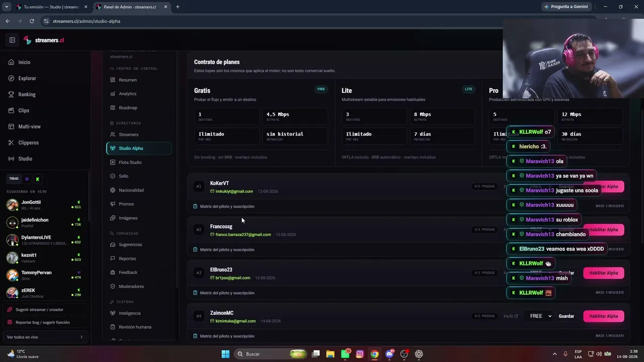Screen dimensions: 644x362
Task: Open DylanteroLIVE's live stream entry
Action: click(x=44, y=240)
